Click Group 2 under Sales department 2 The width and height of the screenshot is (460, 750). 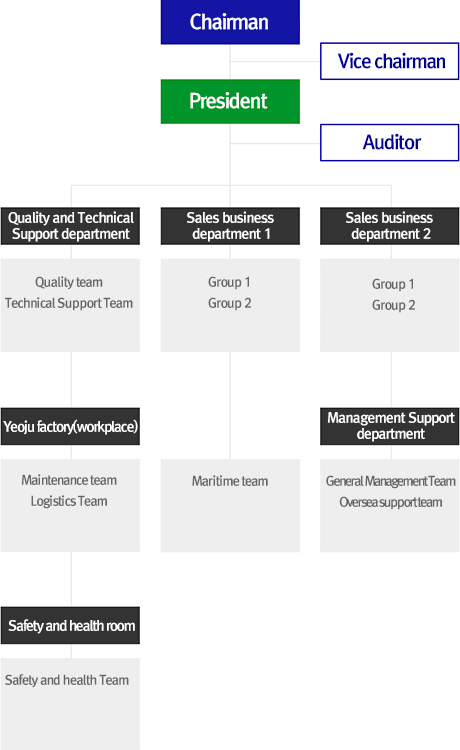click(x=394, y=305)
